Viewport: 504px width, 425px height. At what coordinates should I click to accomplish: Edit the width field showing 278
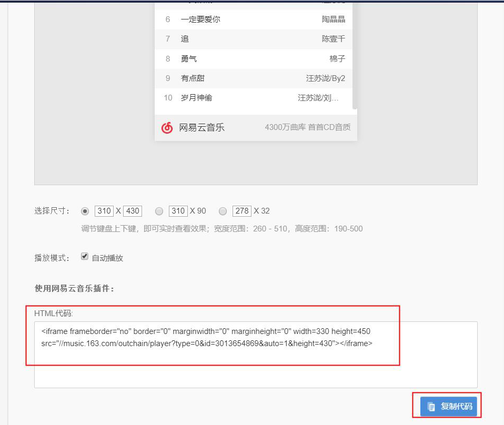241,211
